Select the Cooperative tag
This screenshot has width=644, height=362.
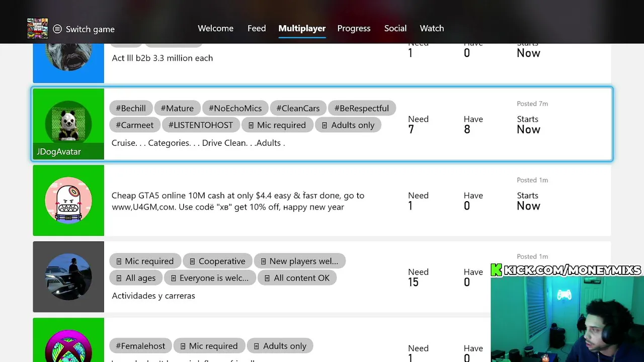pos(217,261)
